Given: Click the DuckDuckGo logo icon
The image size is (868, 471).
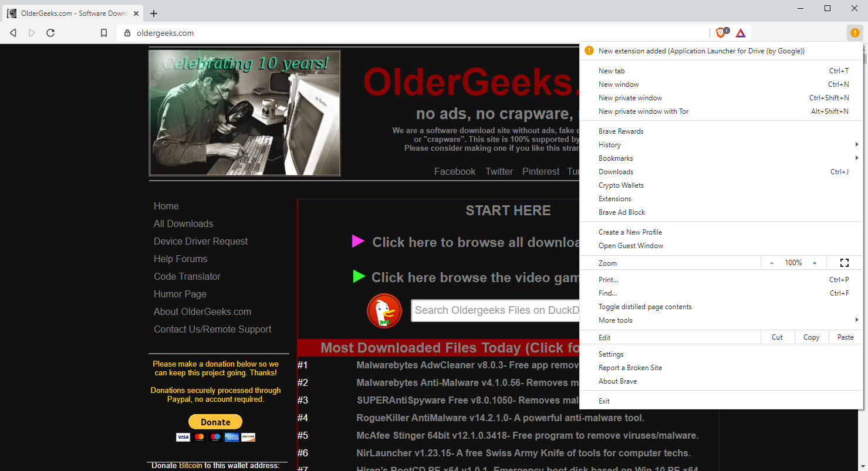Looking at the screenshot, I should (x=384, y=311).
